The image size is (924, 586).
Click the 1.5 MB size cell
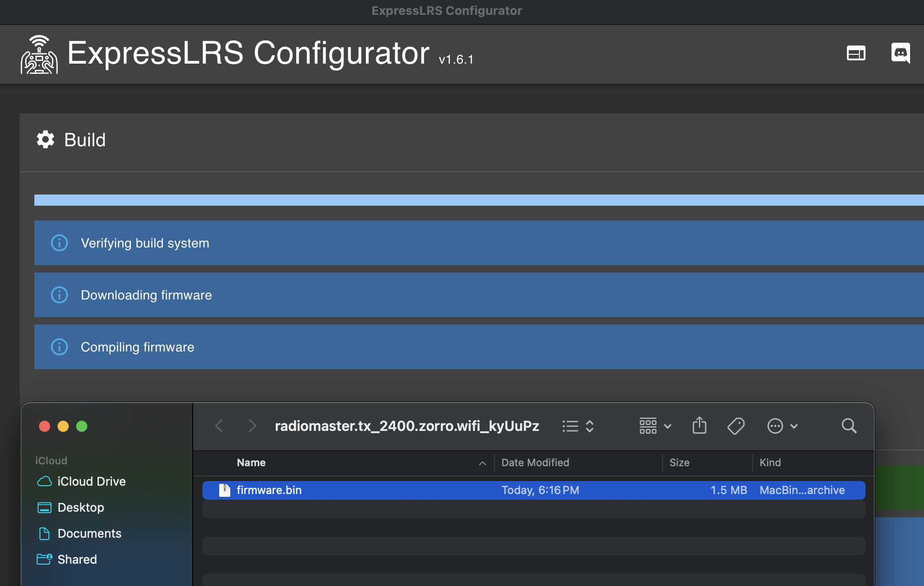(x=729, y=490)
